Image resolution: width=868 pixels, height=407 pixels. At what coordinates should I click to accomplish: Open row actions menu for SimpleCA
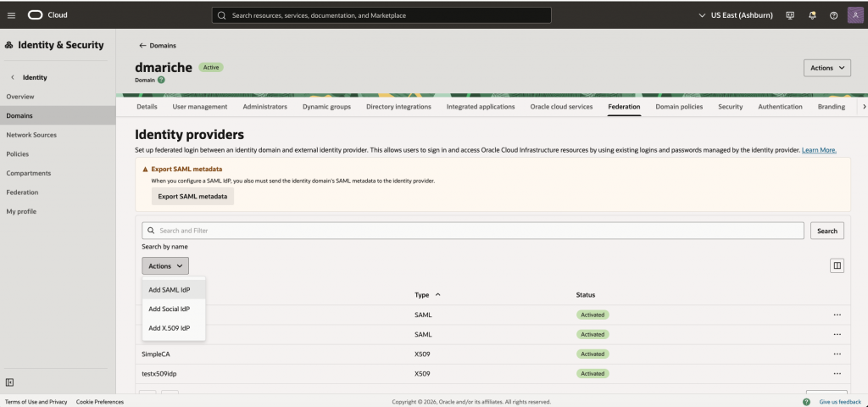point(837,354)
